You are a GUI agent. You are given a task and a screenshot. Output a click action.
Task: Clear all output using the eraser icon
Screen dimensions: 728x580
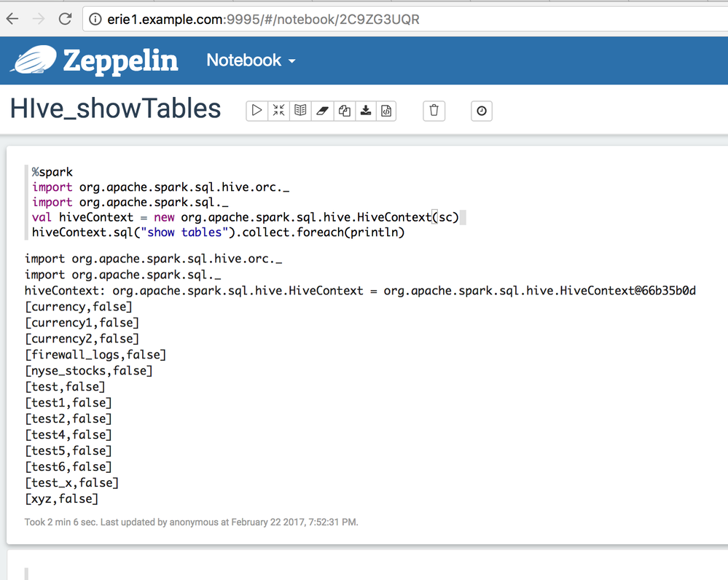322,110
